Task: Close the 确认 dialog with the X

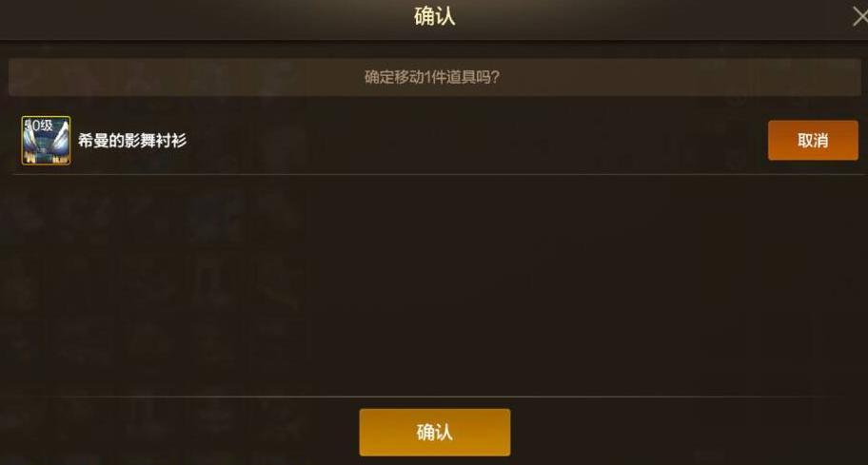Action: click(x=859, y=16)
